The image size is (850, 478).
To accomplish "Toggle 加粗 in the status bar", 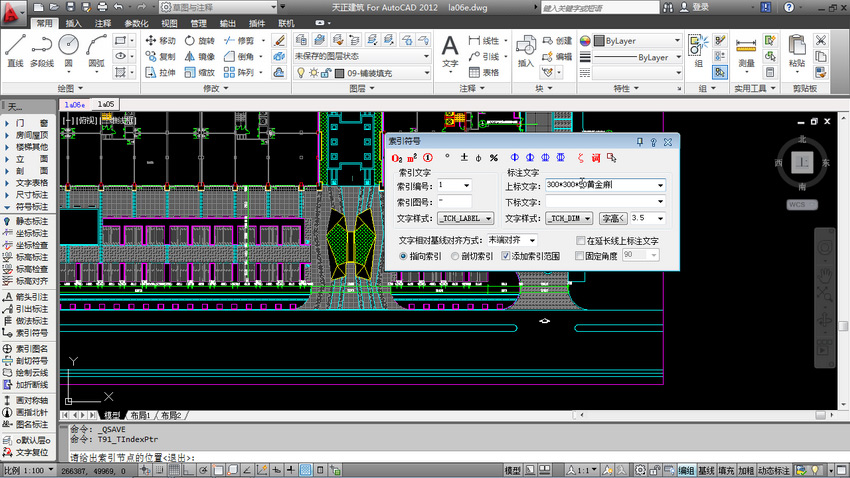I will point(746,470).
